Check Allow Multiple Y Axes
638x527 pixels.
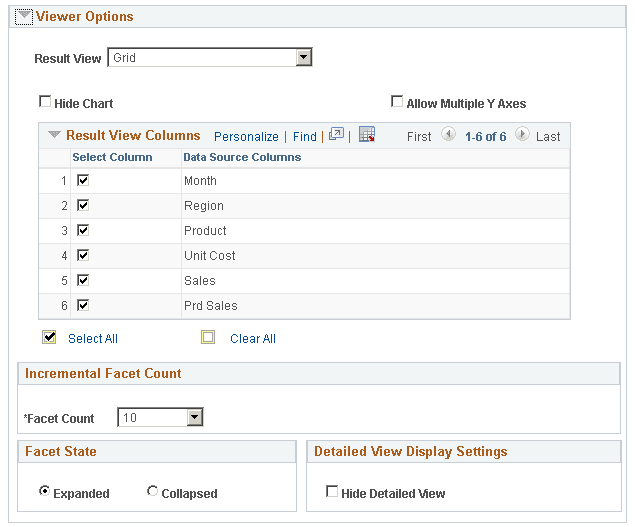[x=397, y=102]
